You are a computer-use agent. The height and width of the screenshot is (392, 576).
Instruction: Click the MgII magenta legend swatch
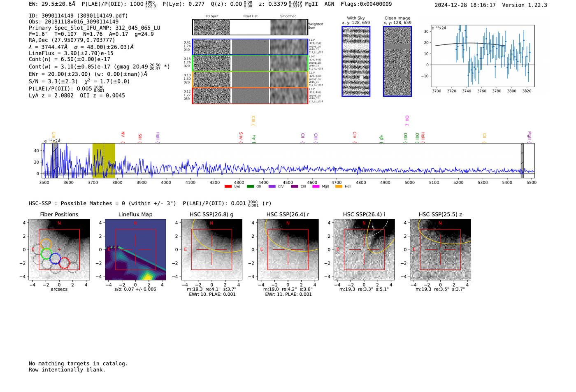[316, 186]
